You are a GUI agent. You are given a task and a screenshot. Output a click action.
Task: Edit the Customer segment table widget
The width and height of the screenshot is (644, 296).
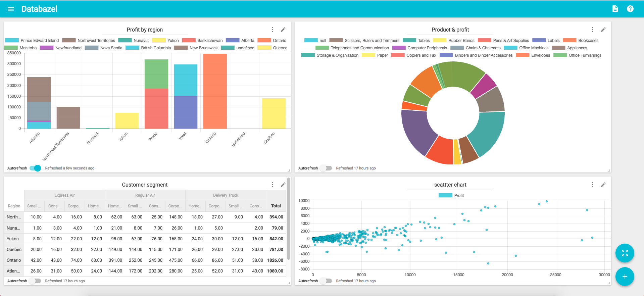283,185
